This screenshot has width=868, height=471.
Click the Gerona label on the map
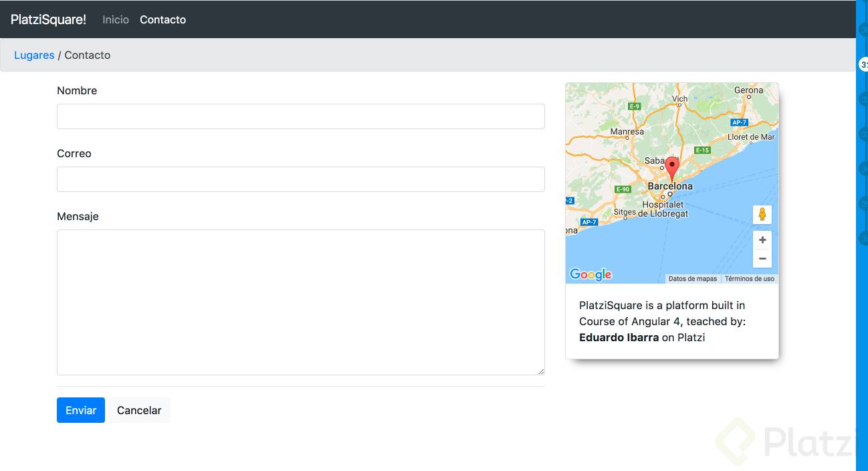[748, 90]
